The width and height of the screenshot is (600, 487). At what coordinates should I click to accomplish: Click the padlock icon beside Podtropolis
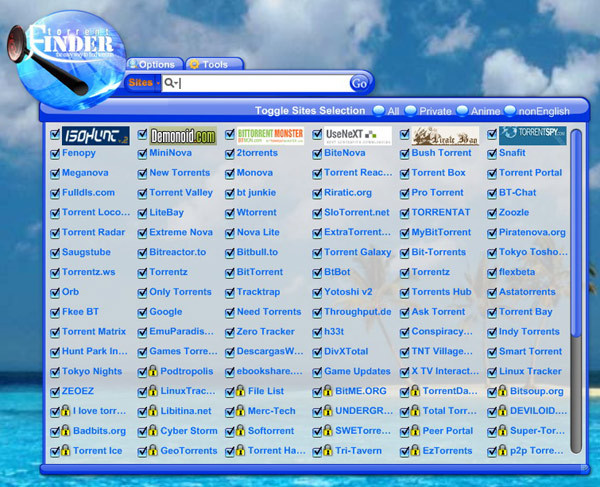click(x=153, y=371)
